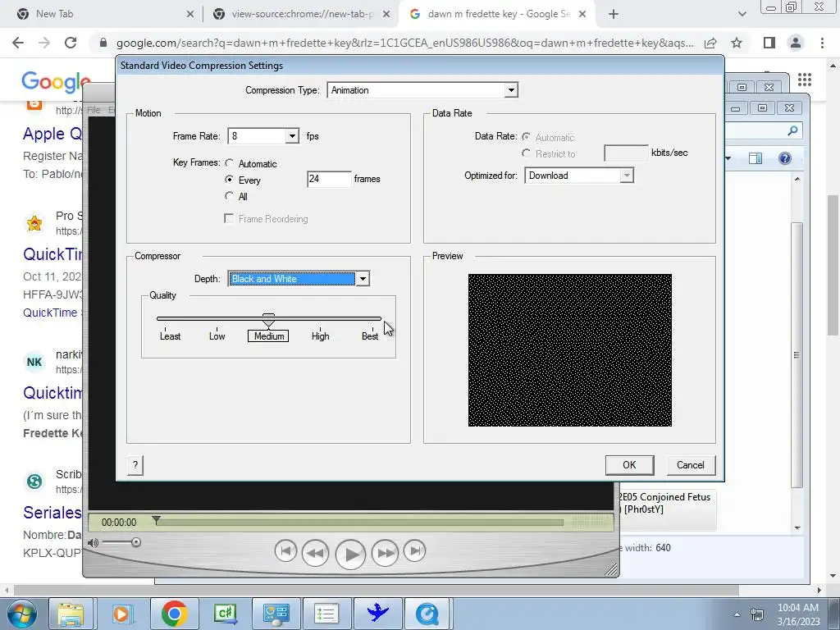Open the Optimized for dropdown
The width and height of the screenshot is (840, 630).
click(x=578, y=176)
